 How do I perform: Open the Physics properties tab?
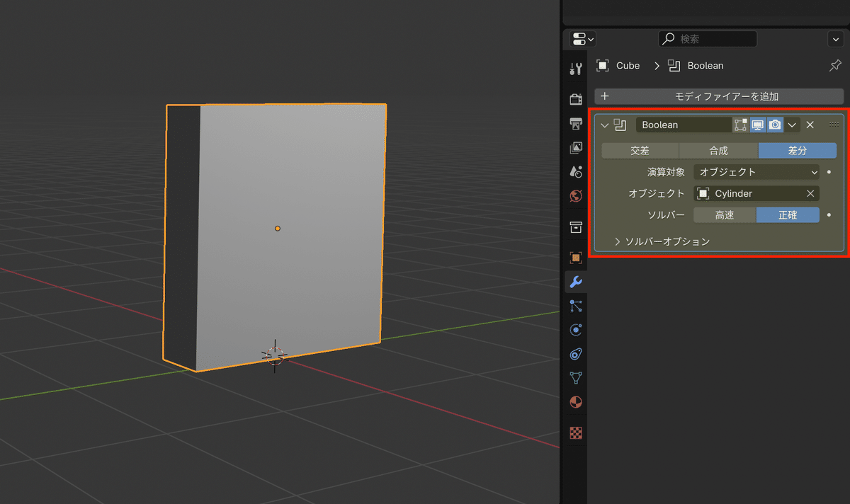576,330
